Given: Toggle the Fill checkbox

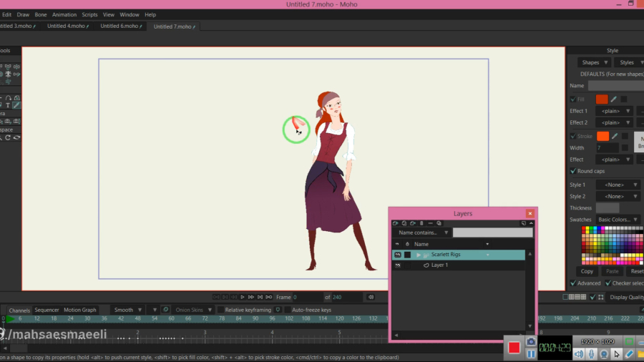Looking at the screenshot, I should coord(573,99).
